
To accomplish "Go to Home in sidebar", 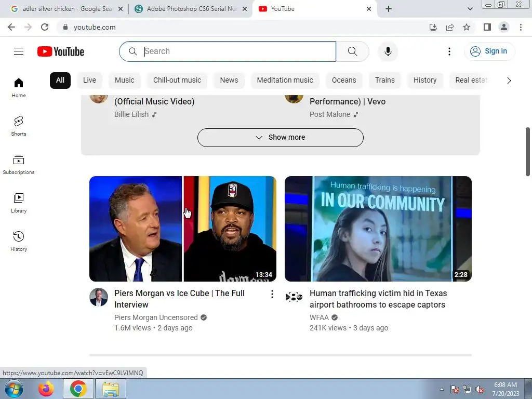I will [19, 87].
